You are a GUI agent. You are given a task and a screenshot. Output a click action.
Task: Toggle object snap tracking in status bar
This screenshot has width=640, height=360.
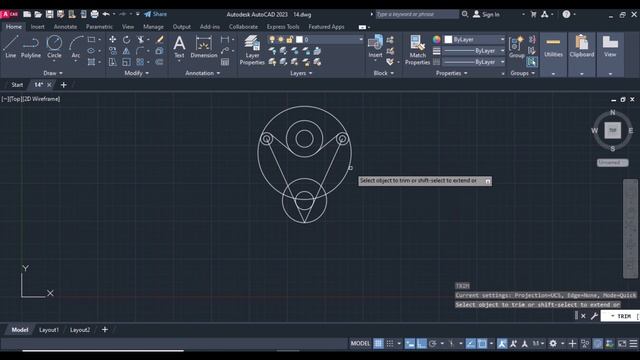point(471,344)
